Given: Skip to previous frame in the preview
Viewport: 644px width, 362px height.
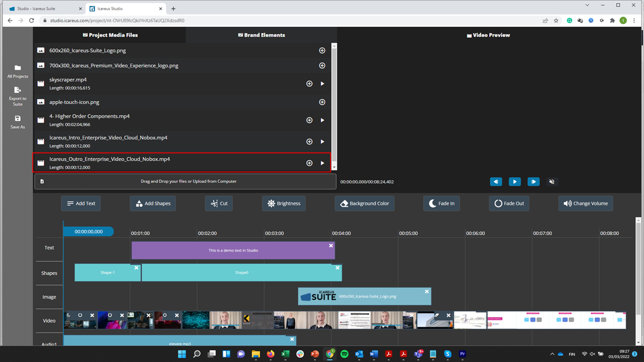Looking at the screenshot, I should [x=496, y=182].
